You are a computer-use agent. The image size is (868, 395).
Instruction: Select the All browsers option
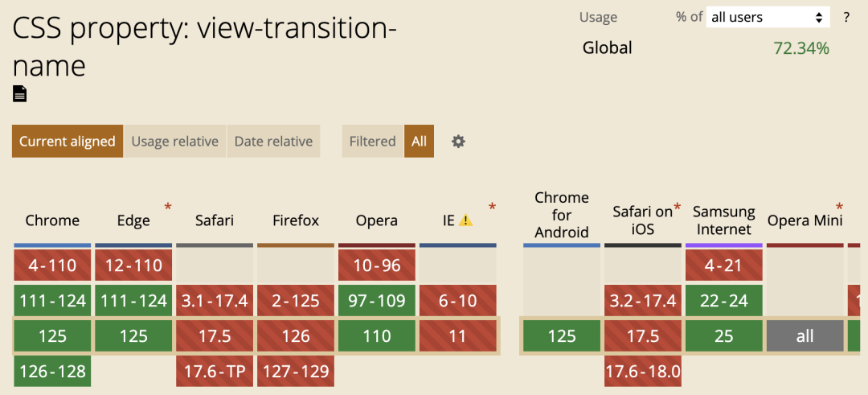click(419, 142)
